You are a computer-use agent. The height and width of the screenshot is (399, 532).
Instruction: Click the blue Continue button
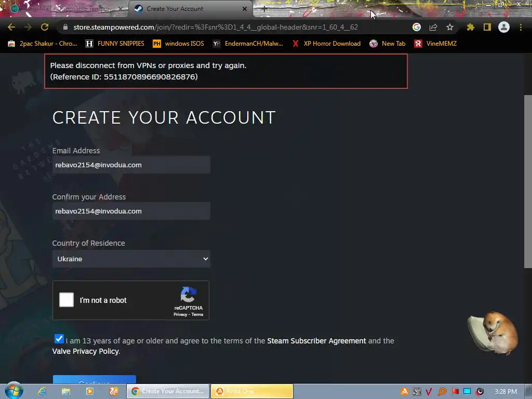(95, 380)
